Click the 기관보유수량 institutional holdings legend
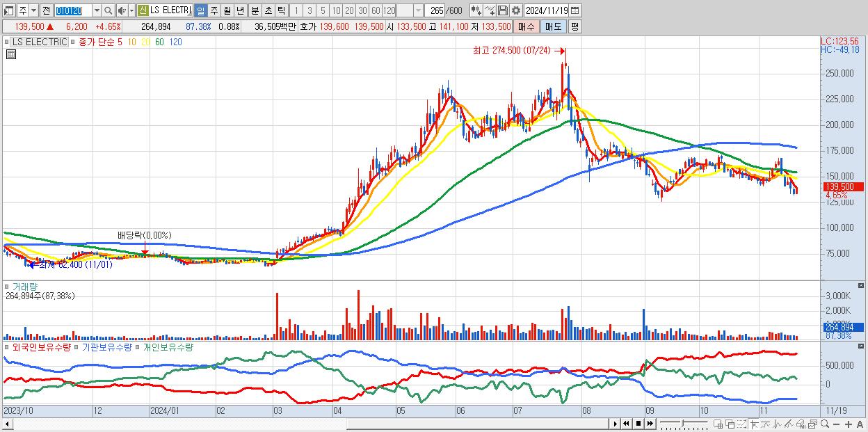Viewport: 868px width, 432px height. (107, 346)
